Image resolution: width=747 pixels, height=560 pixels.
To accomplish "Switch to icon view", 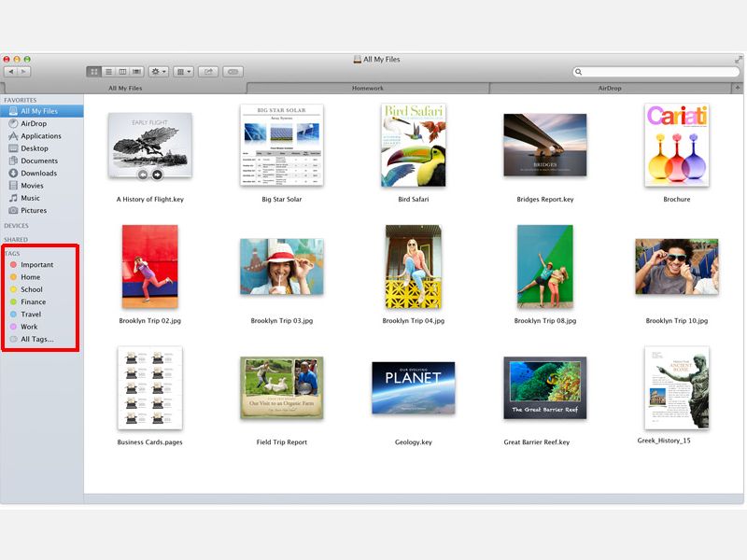I will pyautogui.click(x=94, y=72).
